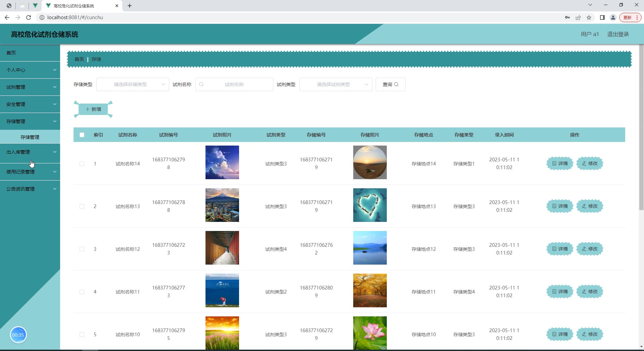Click the 新增 add button
This screenshot has width=644, height=351.
pyautogui.click(x=93, y=109)
